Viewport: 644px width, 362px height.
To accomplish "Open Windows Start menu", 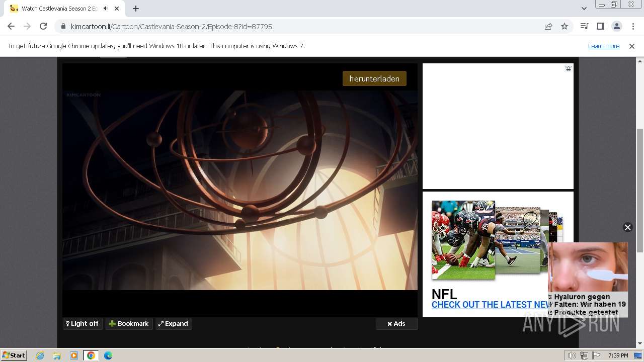I will (x=14, y=355).
